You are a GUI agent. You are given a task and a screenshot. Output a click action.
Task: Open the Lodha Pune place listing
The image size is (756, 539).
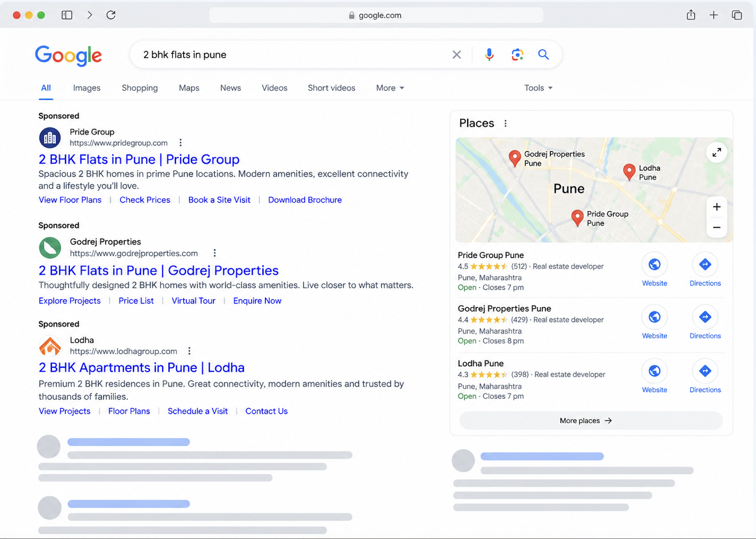(x=480, y=363)
